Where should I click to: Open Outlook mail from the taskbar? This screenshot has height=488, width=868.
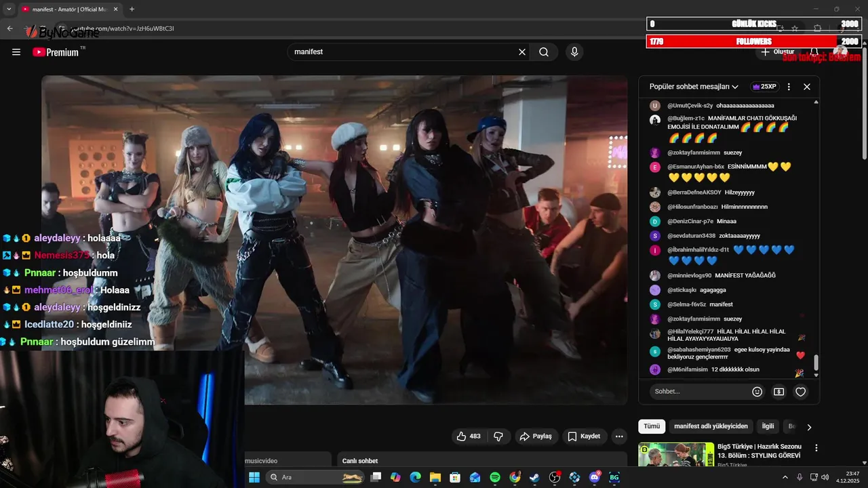click(x=475, y=478)
